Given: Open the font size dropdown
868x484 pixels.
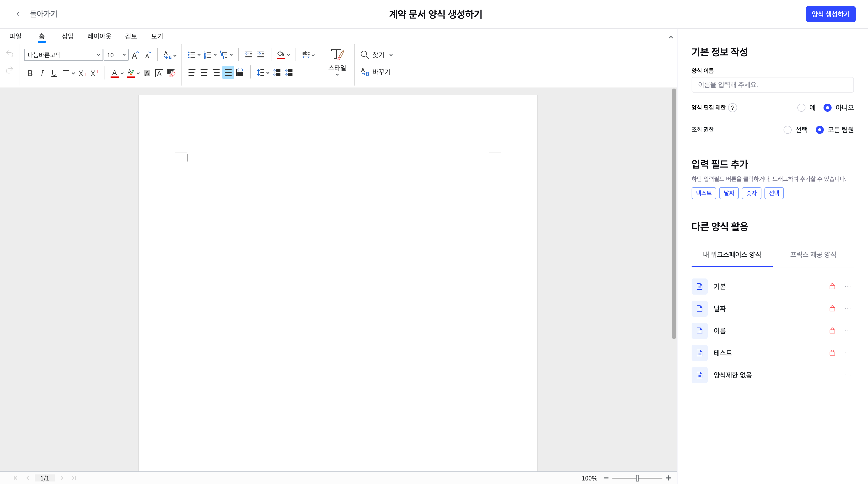Looking at the screenshot, I should pos(116,55).
